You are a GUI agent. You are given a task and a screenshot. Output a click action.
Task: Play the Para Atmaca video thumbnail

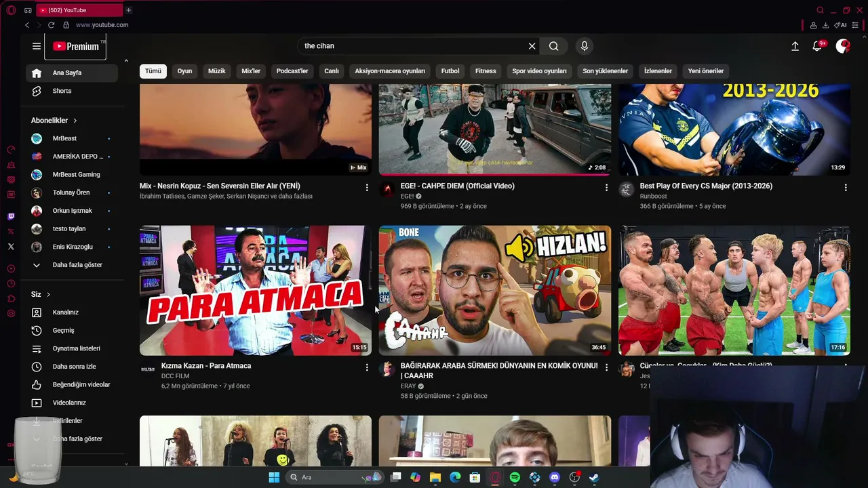coord(256,291)
